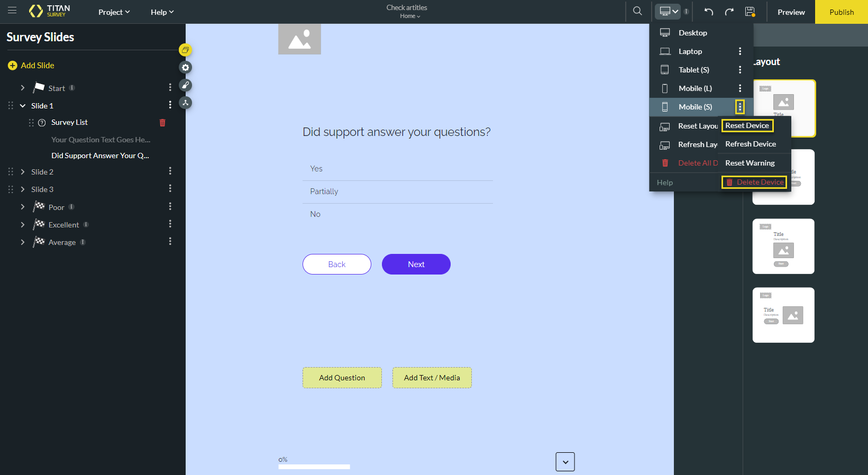
Task: Expand the Slide 2 tree item
Action: pyautogui.click(x=23, y=172)
